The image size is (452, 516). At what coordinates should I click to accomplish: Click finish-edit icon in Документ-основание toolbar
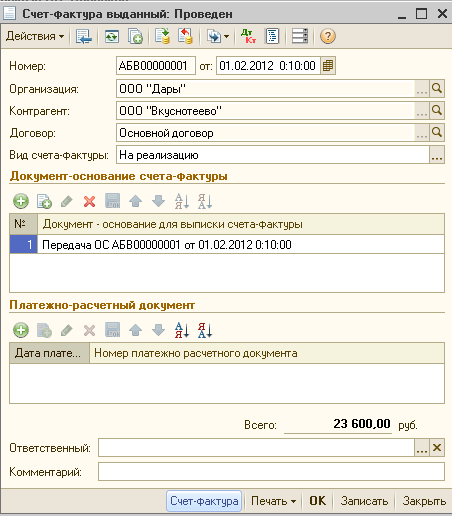[x=113, y=201]
